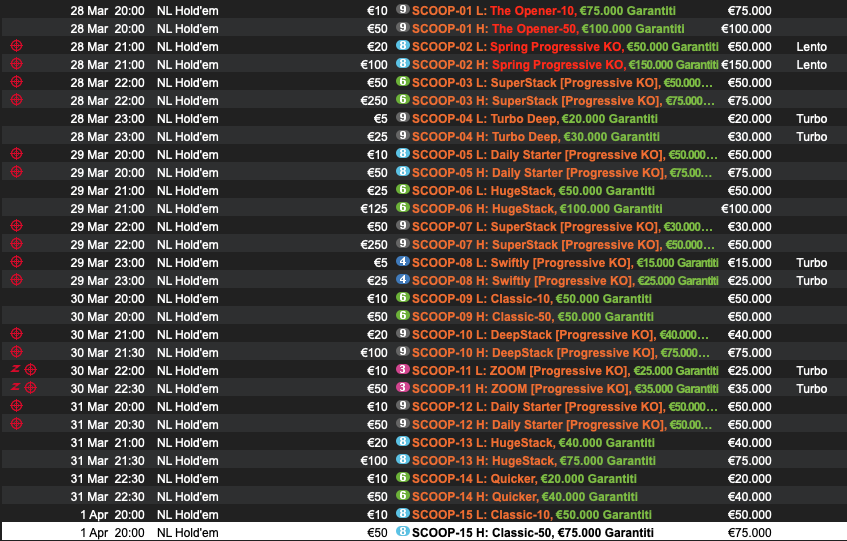Select SCOOP-10 H: DeepStack tournament name

pos(561,353)
